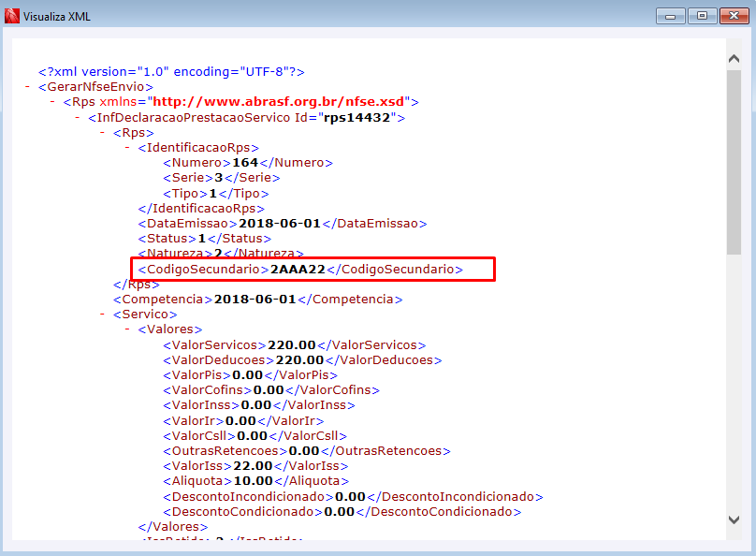Click the DescontoCondicionado value 0.00
Screen dimensions: 756x556
[x=340, y=512]
